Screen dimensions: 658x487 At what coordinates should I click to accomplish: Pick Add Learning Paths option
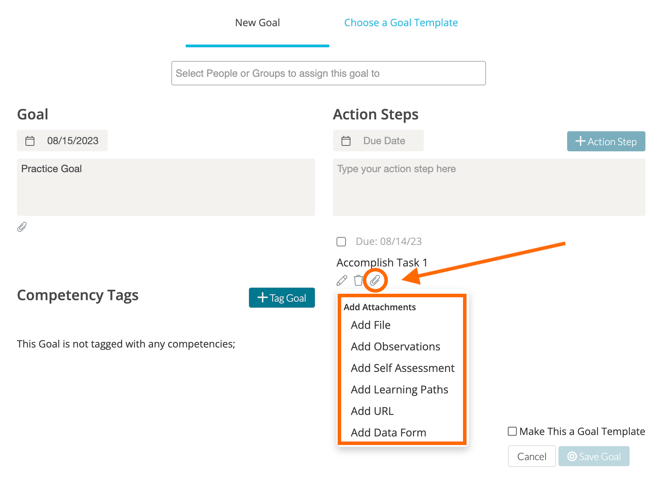pos(399,389)
